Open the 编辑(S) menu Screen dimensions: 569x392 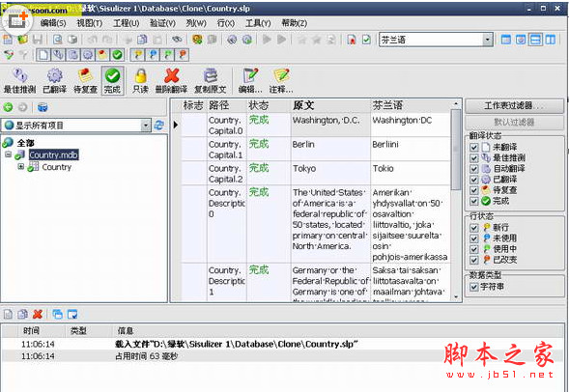point(53,23)
